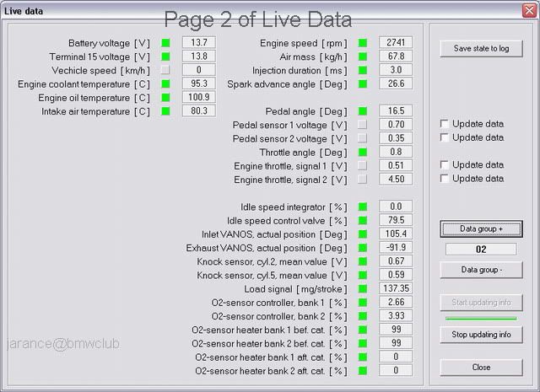Advance with the Data group + button
540x392 pixels.
coord(481,228)
